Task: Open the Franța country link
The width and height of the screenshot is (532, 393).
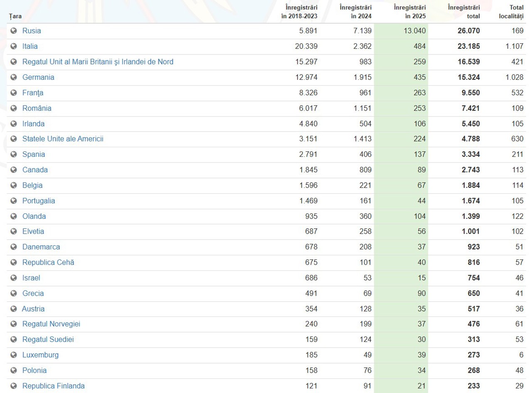Action: pyautogui.click(x=33, y=93)
